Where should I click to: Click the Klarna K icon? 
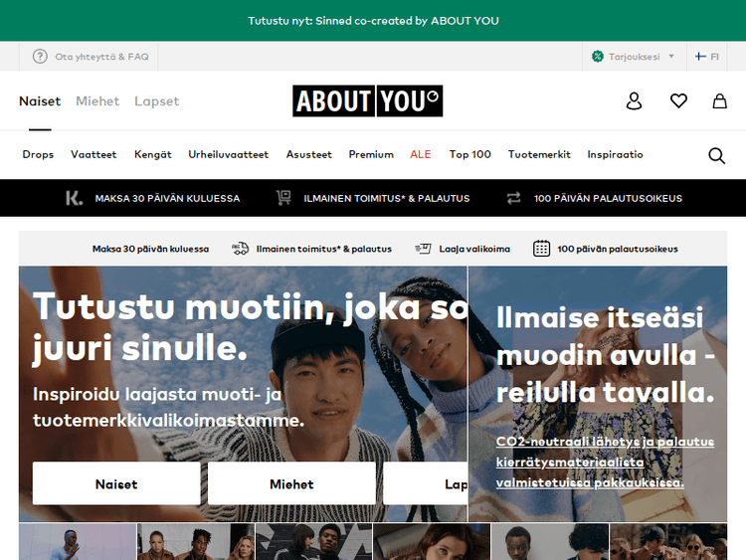click(75, 198)
